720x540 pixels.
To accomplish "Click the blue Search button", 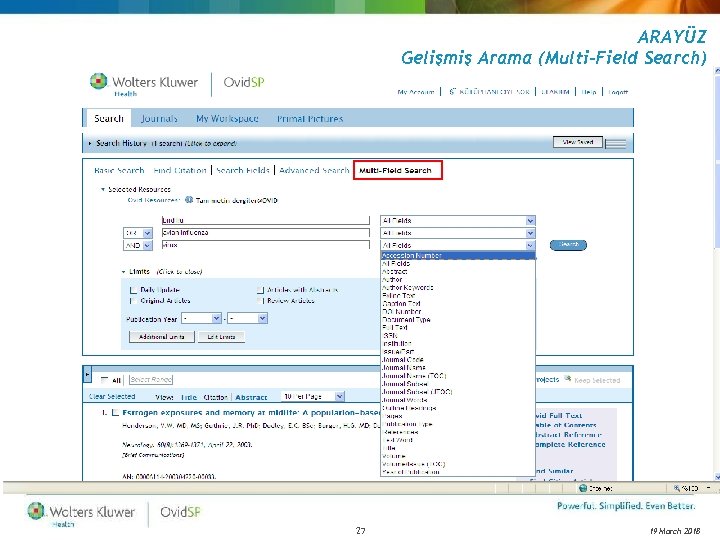I will tap(568, 245).
